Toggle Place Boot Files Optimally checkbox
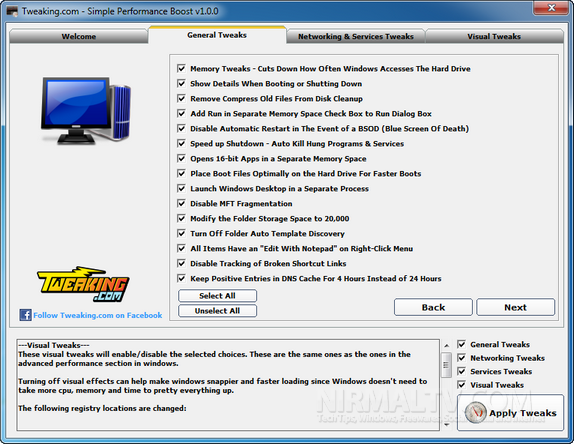The height and width of the screenshot is (444, 574). click(181, 174)
